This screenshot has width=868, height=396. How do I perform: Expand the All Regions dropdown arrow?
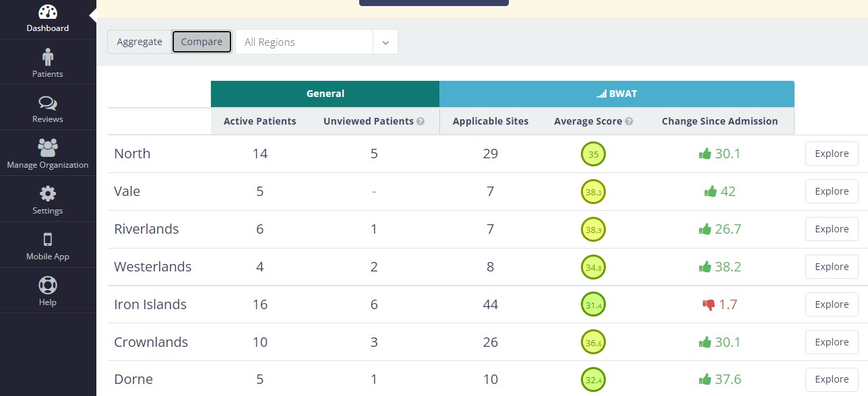pos(385,42)
